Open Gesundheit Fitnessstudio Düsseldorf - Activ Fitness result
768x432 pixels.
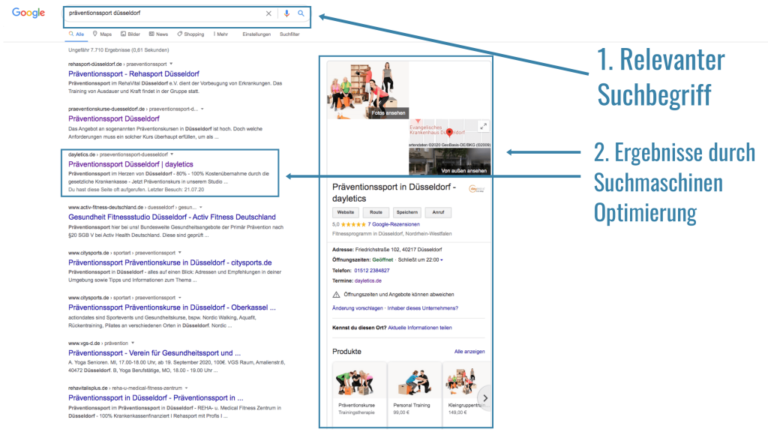[x=172, y=217]
